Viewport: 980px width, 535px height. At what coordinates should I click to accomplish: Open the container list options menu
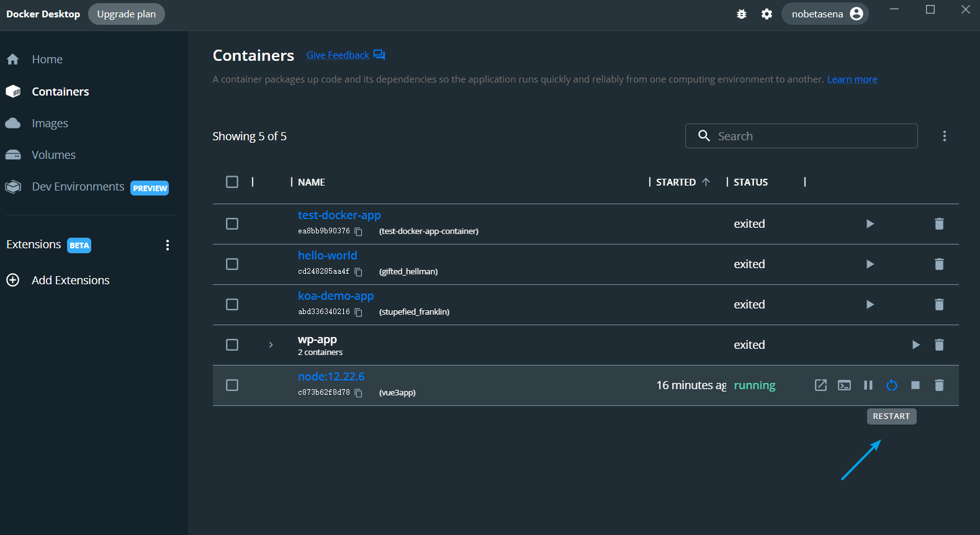click(944, 136)
